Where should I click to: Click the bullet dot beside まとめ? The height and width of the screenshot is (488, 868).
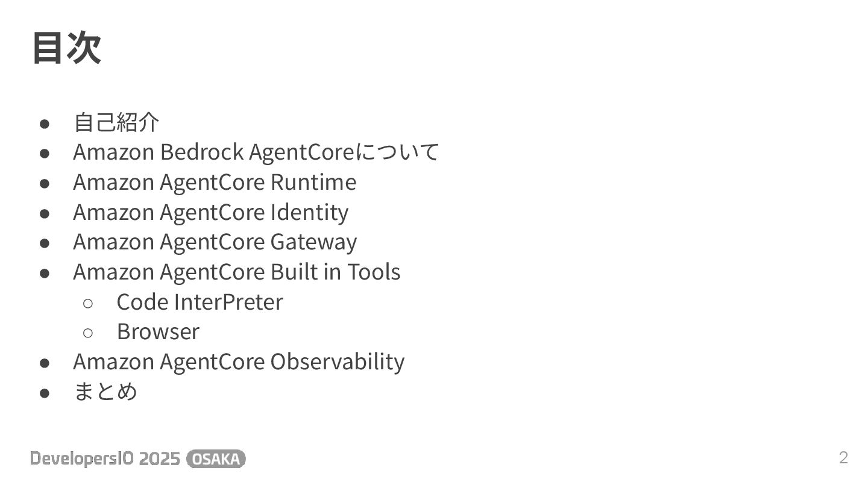click(44, 393)
